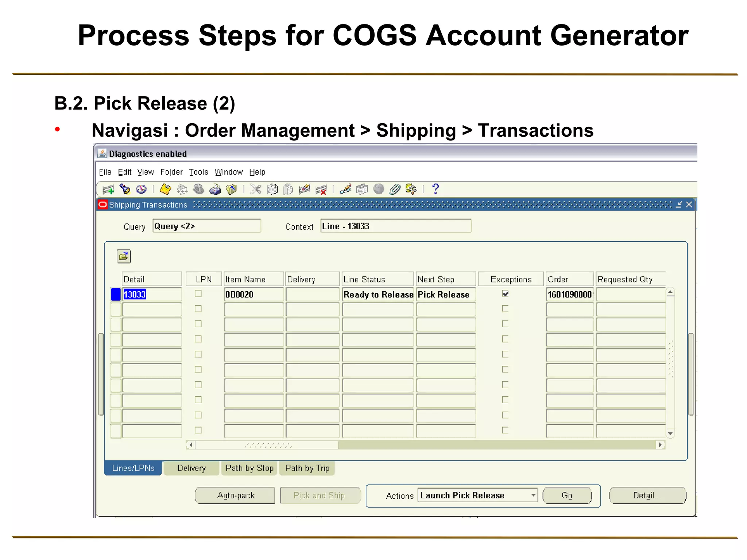Click the Switch Responsibilities hat icon
This screenshot has height=560, width=747.
pos(198,189)
